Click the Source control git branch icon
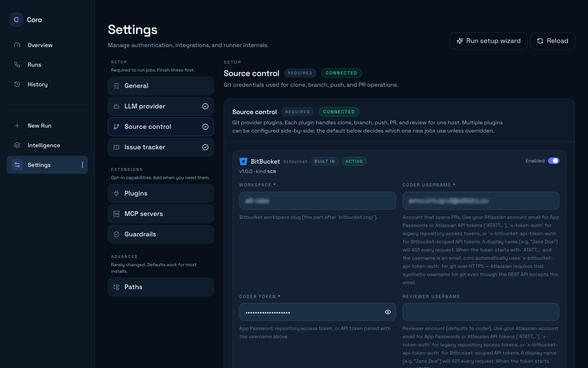Screen dimensions: 588x368 (116, 127)
